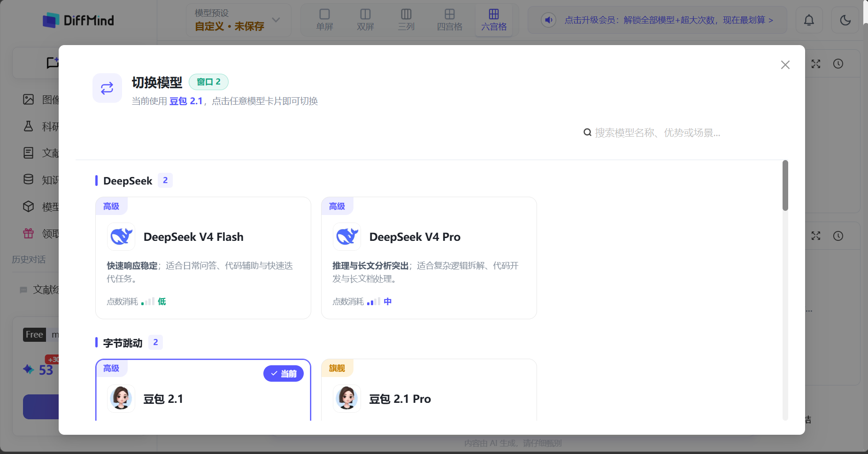This screenshot has width=868, height=454.
Task: Click the 字节跳动 section heading
Action: [x=123, y=343]
